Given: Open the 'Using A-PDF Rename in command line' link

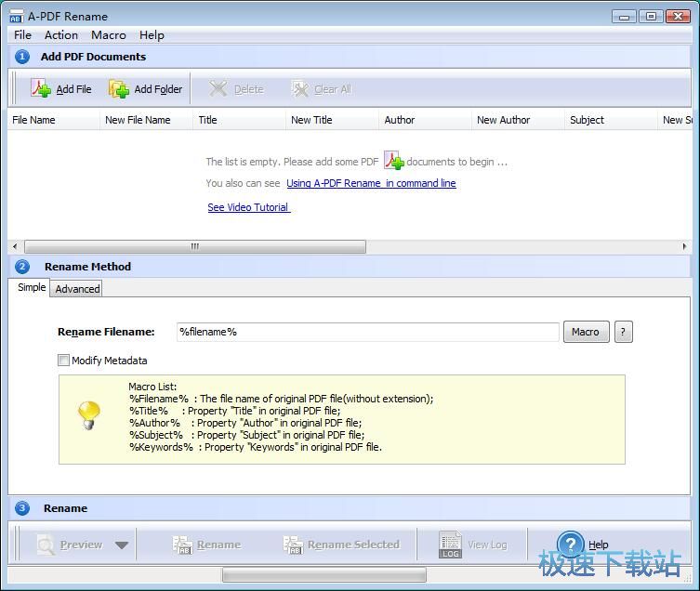Looking at the screenshot, I should click(371, 184).
